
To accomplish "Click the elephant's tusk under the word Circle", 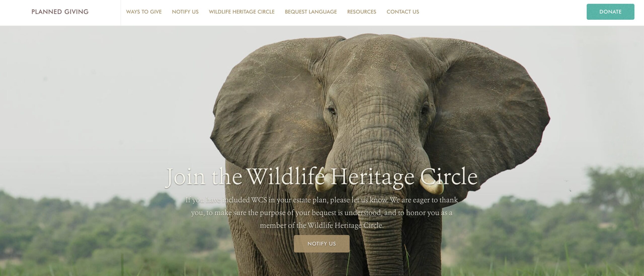I will click(432, 186).
